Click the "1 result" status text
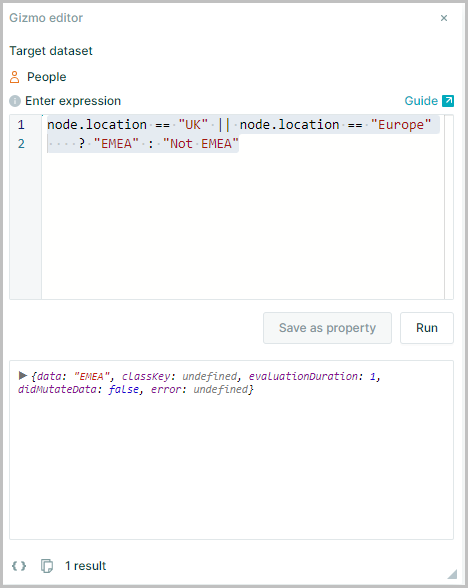Image resolution: width=468 pixels, height=588 pixels. (86, 566)
